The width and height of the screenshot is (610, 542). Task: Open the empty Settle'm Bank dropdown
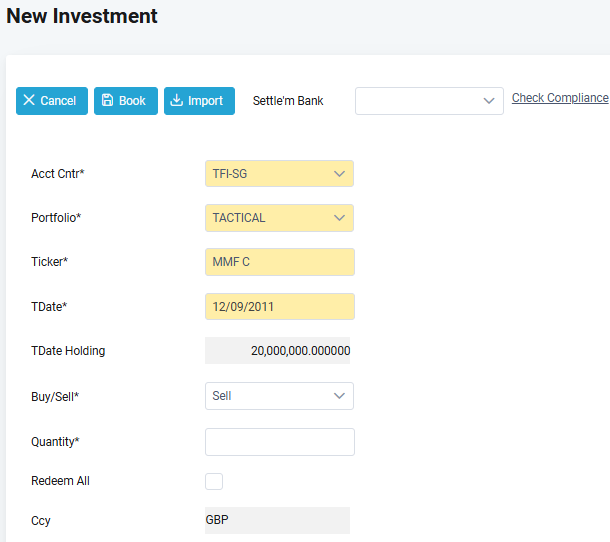point(429,101)
